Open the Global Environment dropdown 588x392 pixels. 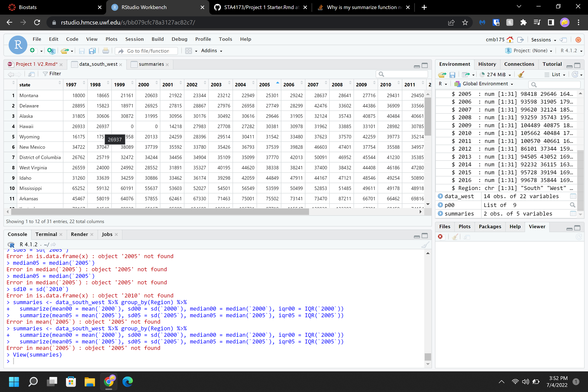pos(484,84)
